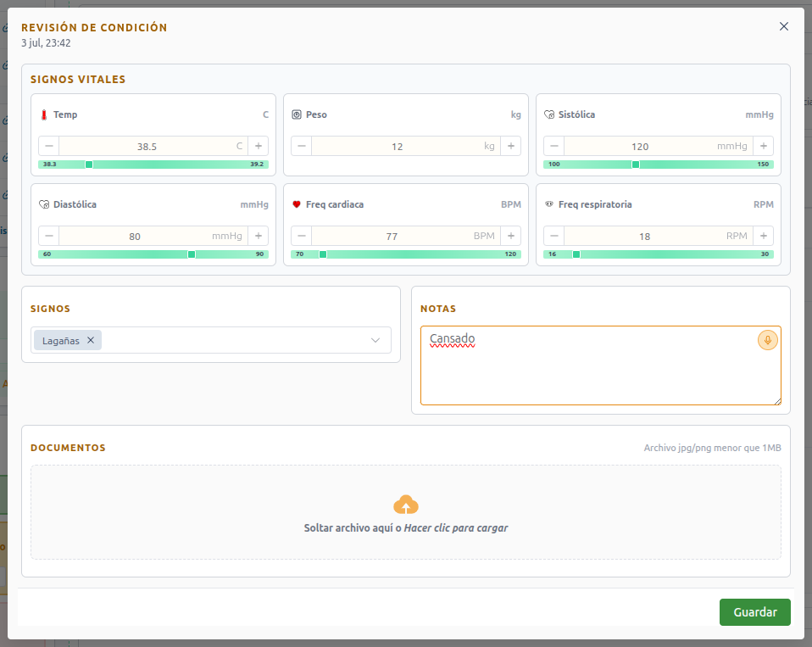Screen dimensions: 812x647
Task: Click the Notas text area containing Cansado
Action: point(601,365)
